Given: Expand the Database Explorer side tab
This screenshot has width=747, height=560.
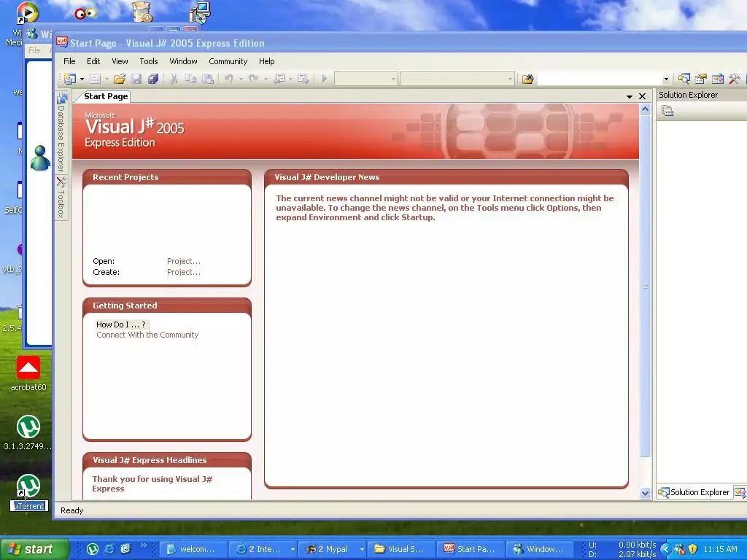Looking at the screenshot, I should (61, 133).
